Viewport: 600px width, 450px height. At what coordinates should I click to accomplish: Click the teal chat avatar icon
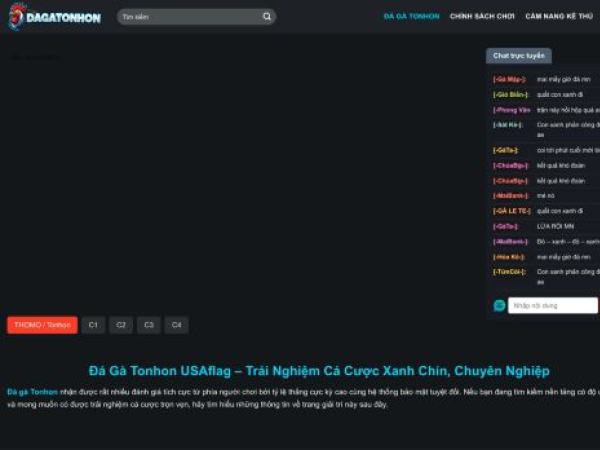click(499, 305)
